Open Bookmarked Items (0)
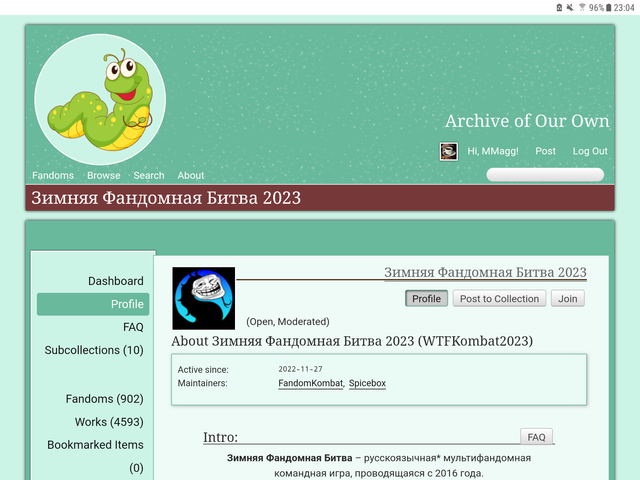 95,456
